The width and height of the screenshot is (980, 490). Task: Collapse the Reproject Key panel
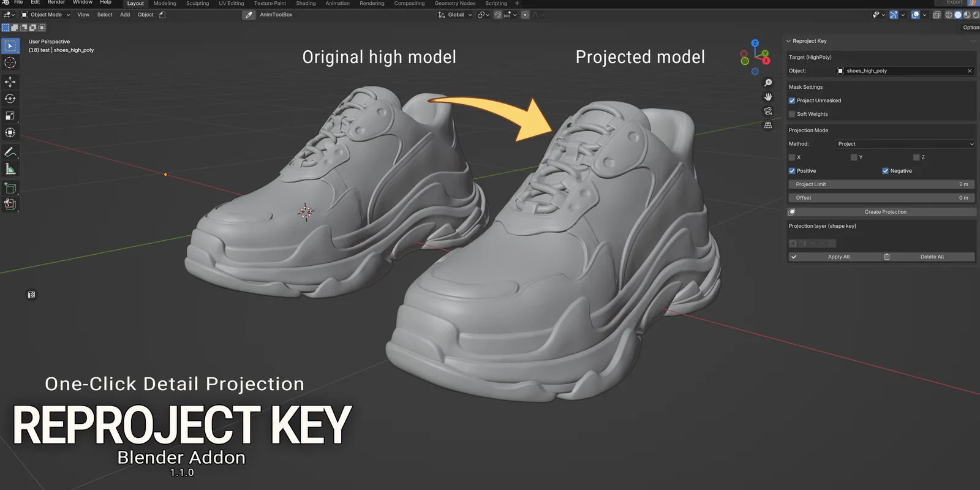pyautogui.click(x=788, y=41)
